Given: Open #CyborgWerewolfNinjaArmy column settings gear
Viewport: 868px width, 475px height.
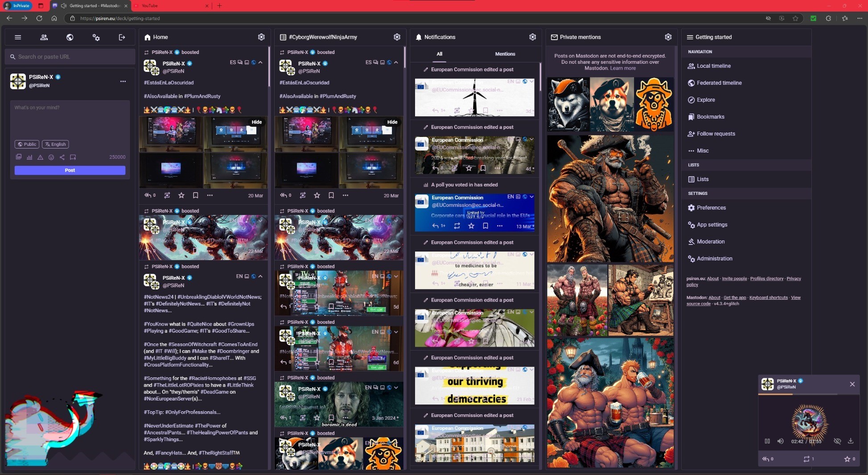Looking at the screenshot, I should [397, 37].
